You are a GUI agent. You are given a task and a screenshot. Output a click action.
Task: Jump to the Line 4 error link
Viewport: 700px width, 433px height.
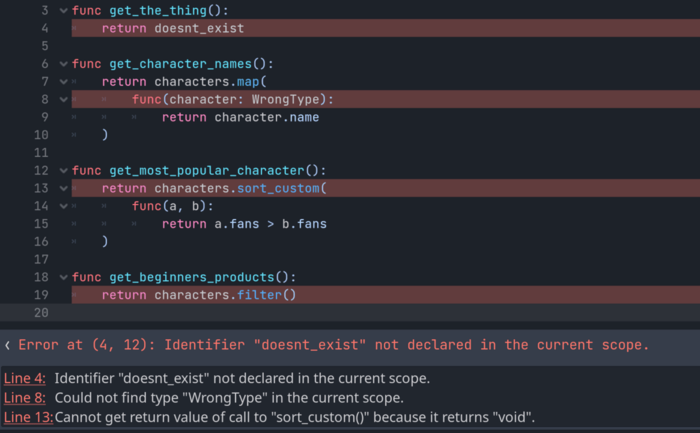click(25, 378)
